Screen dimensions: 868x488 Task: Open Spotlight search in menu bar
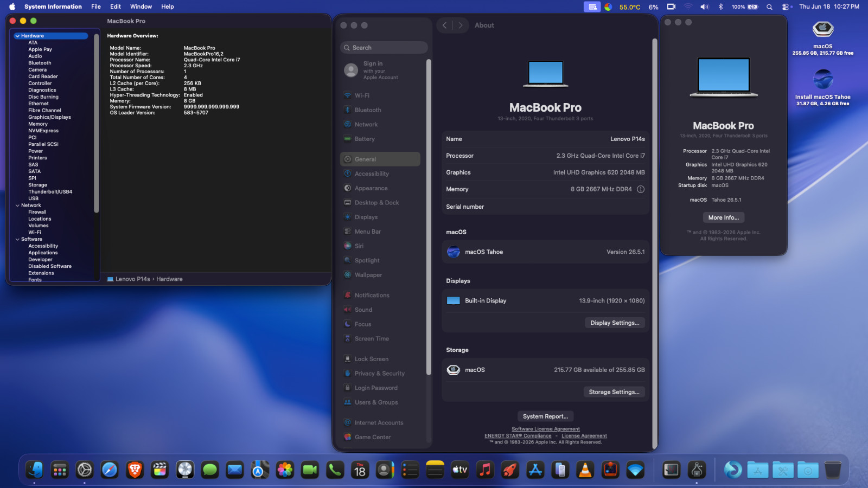pos(769,7)
